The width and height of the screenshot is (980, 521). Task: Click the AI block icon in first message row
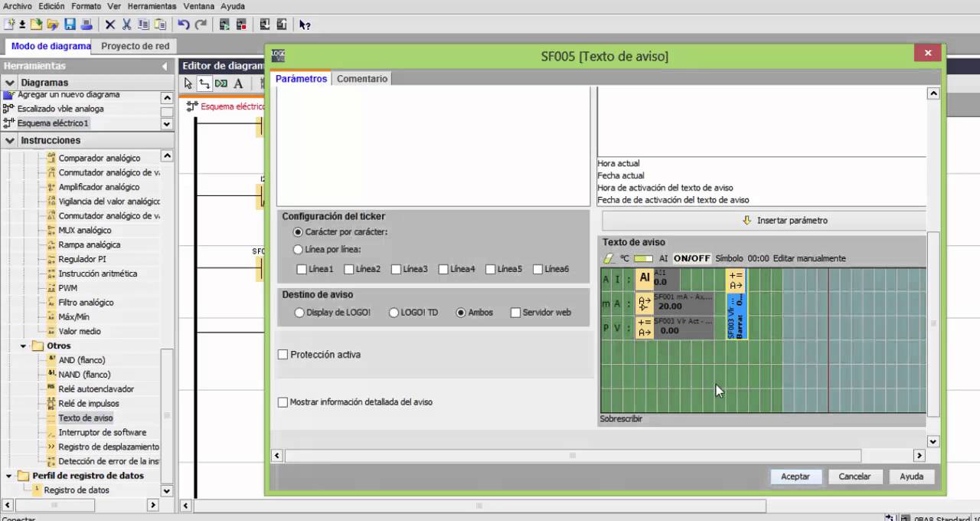pyautogui.click(x=645, y=278)
